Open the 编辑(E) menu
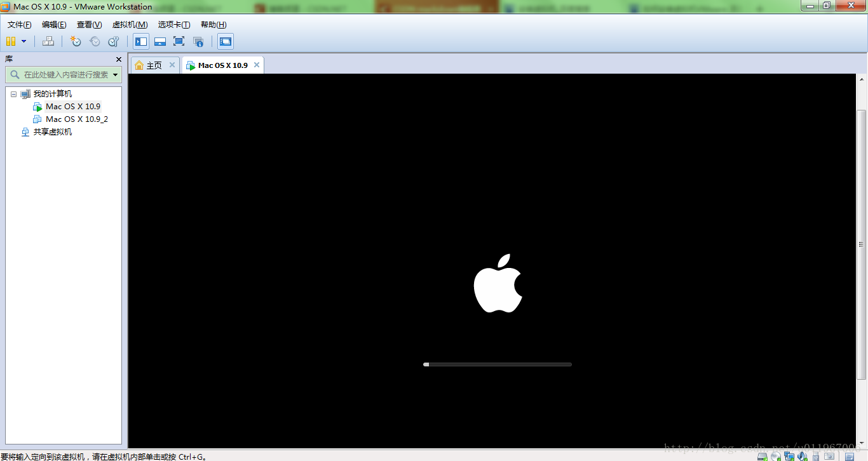 (x=54, y=25)
